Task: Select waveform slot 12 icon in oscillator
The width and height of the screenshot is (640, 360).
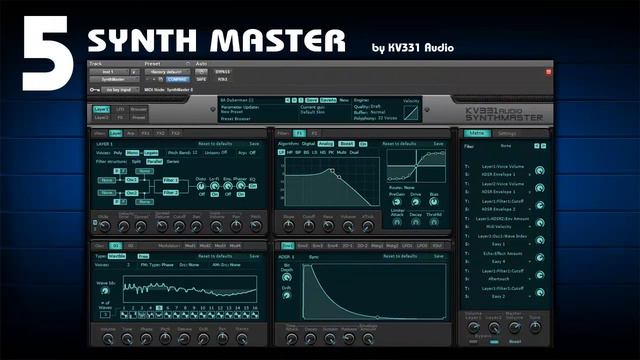Action: tap(220, 315)
